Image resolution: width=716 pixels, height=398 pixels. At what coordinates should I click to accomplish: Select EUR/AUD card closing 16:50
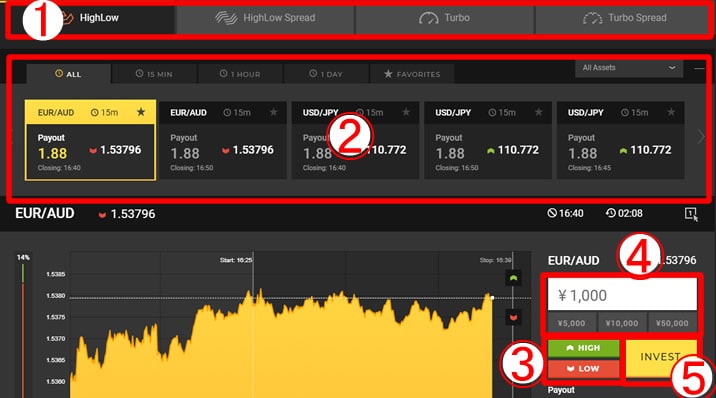(x=223, y=140)
